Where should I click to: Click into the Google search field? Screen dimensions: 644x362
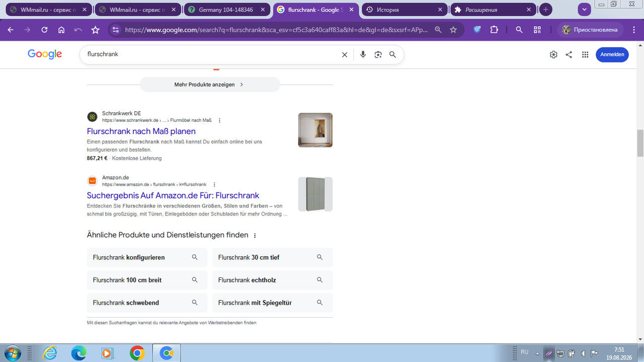coord(211,54)
